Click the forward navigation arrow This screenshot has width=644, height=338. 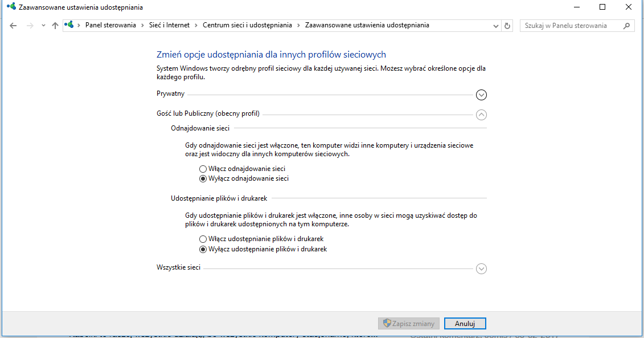click(30, 26)
